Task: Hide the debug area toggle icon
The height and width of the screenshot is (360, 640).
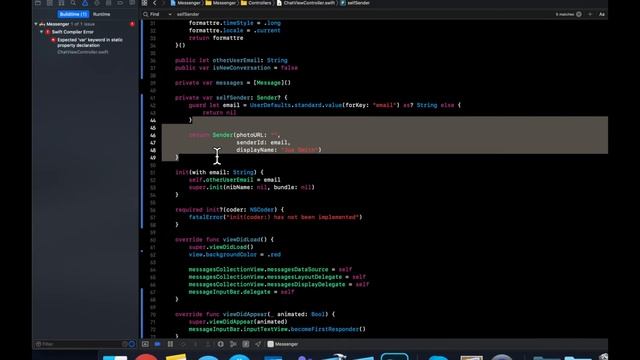Action: [145, 344]
